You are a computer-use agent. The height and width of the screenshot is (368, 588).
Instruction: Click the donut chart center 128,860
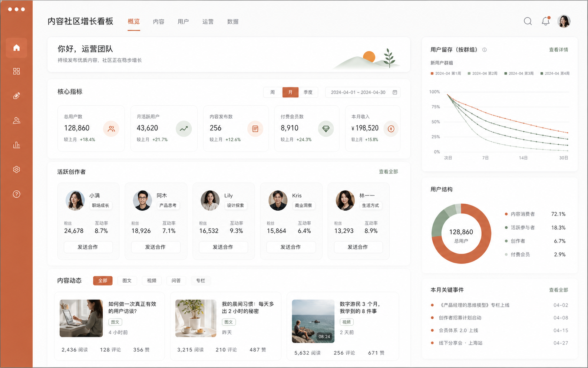[x=461, y=232]
